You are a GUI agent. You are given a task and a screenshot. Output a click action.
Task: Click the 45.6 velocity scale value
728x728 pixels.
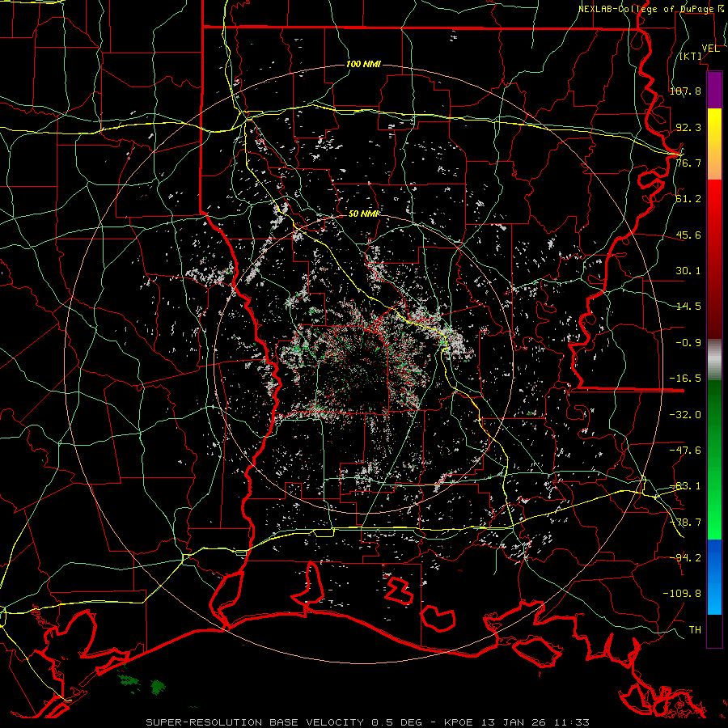(688, 235)
